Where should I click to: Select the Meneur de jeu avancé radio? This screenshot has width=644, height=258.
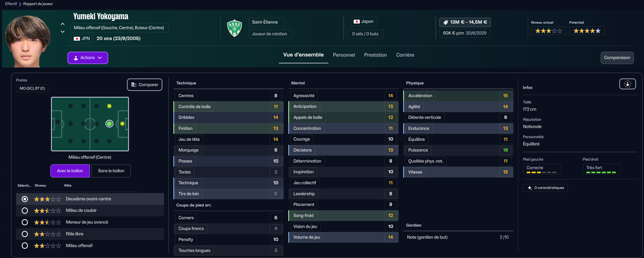(25, 222)
